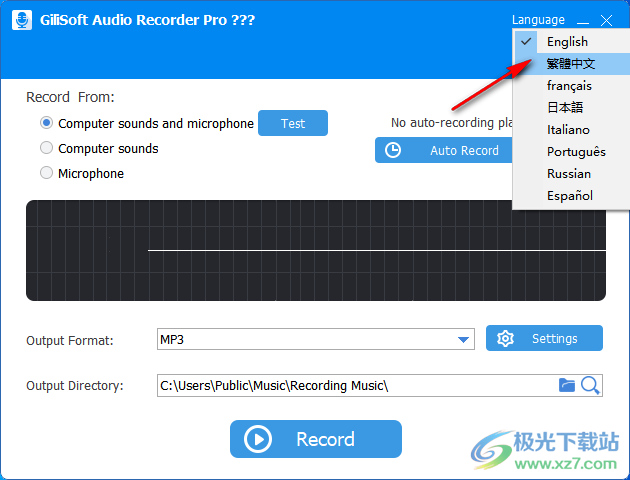This screenshot has height=480, width=630.
Task: Click the clock icon on Auto Record
Action: click(x=393, y=150)
